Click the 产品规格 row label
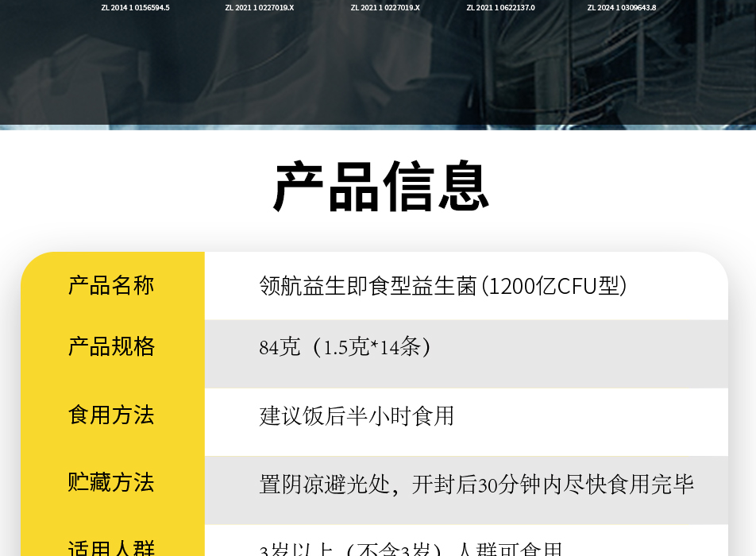The width and height of the screenshot is (756, 556). (111, 347)
